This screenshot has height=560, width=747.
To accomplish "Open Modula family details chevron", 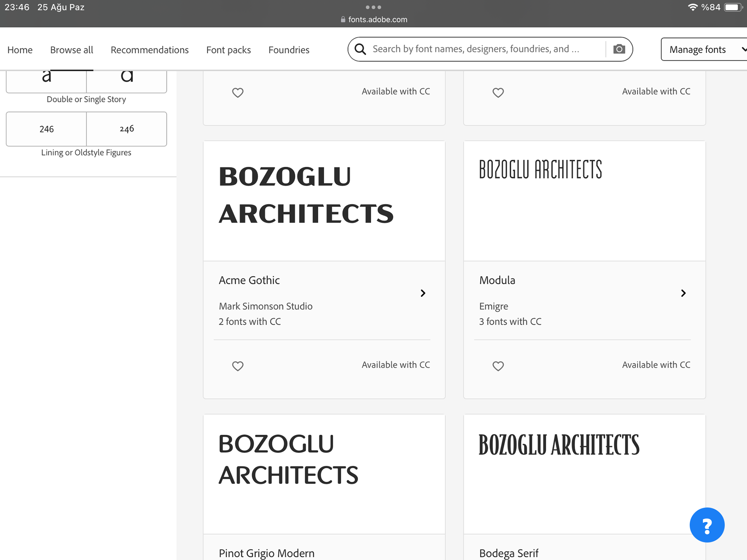I will pos(683,293).
